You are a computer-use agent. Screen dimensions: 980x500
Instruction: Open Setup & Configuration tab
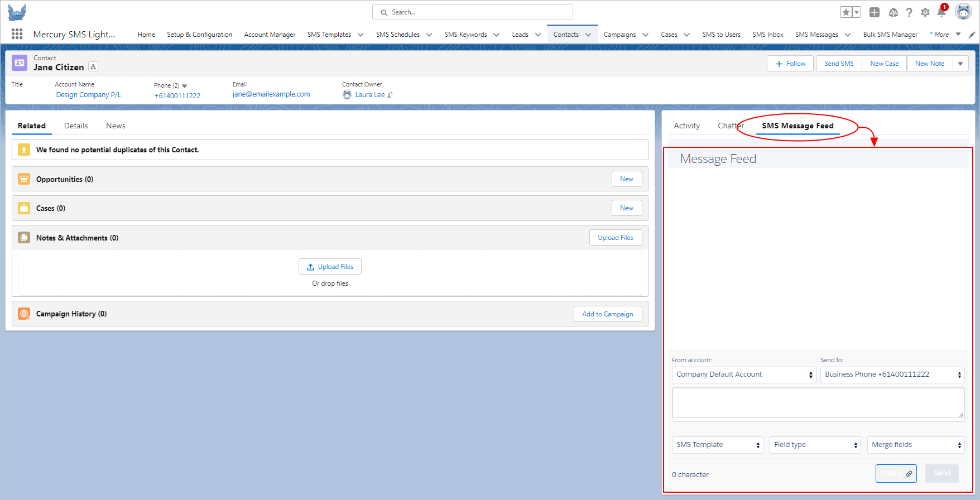[x=199, y=35]
